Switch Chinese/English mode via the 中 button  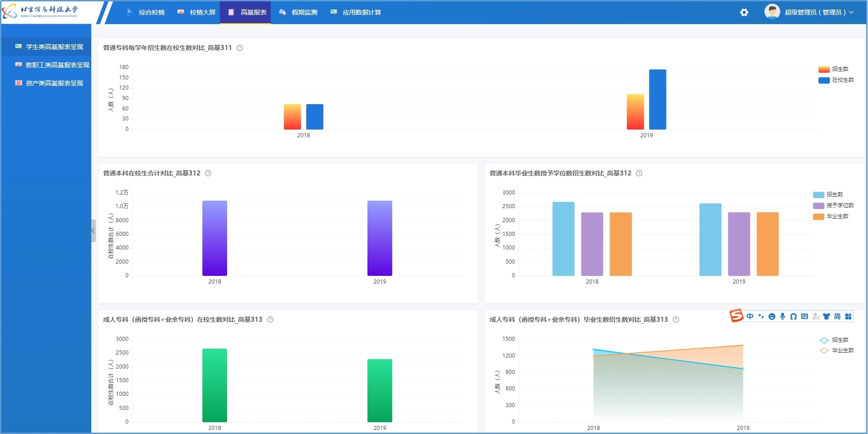[750, 316]
